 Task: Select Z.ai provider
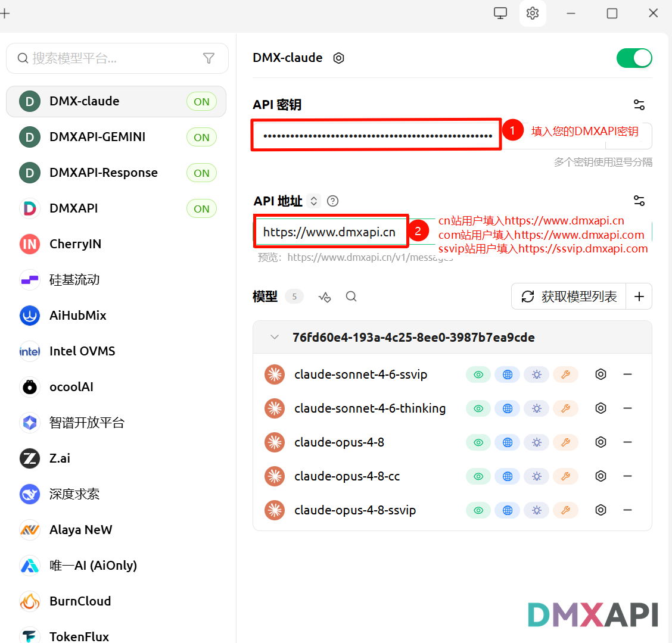tap(116, 458)
